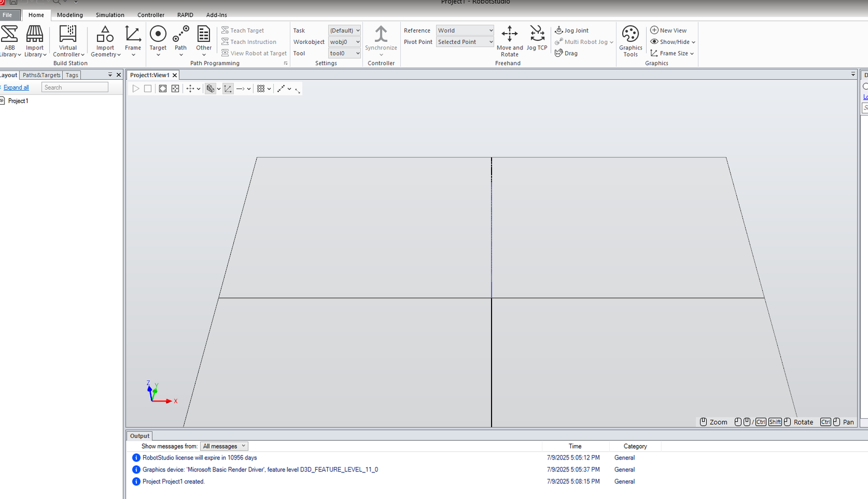Open the Workobject wobj0 dropdown
The image size is (868, 499).
(344, 42)
